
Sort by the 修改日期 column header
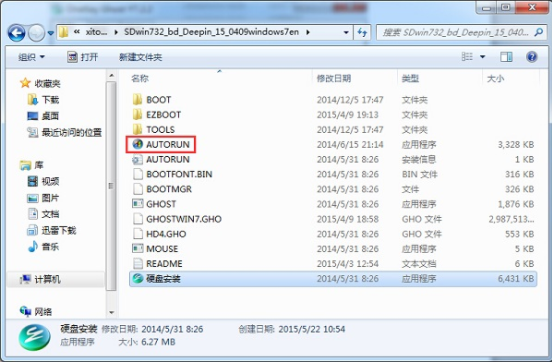[x=334, y=78]
